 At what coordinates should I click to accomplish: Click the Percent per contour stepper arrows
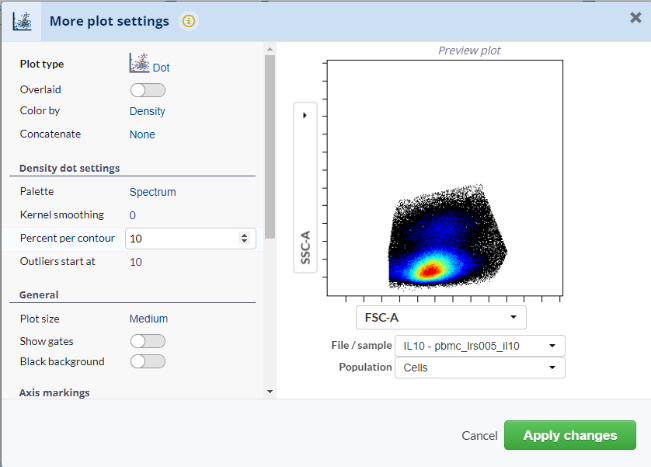(245, 239)
